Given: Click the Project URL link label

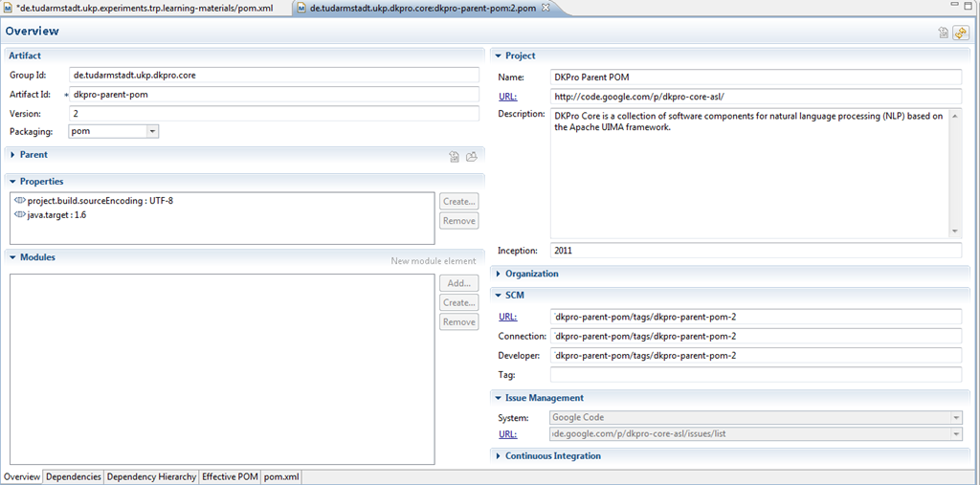Looking at the screenshot, I should (507, 97).
